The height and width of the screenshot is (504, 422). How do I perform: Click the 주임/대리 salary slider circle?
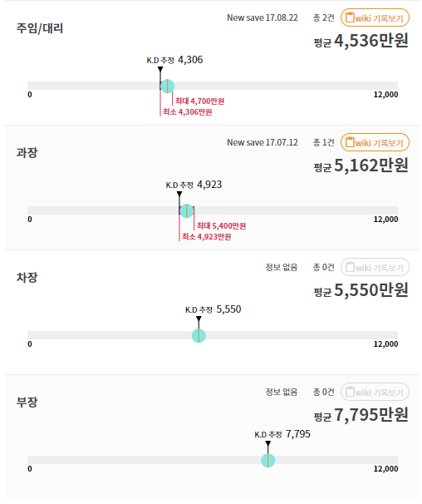pyautogui.click(x=167, y=86)
